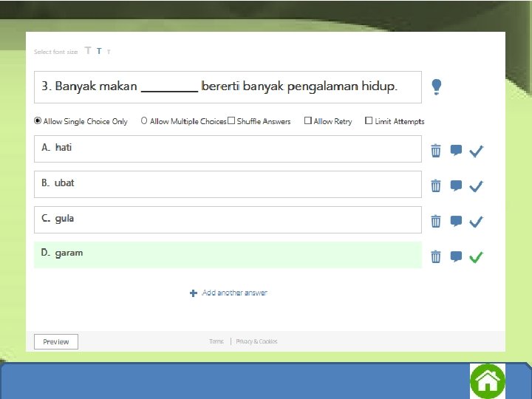This screenshot has height=399, width=532.
Task: Click the plus icon to add an answer
Action: tap(194, 293)
